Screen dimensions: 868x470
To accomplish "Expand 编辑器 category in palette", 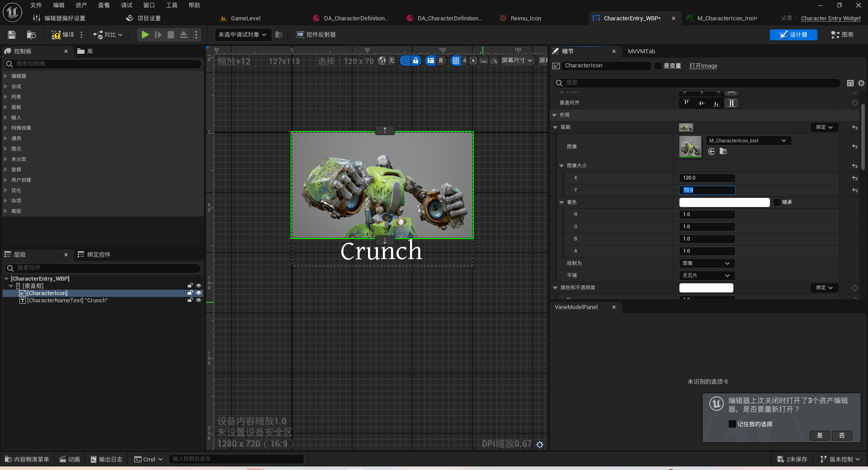I will 5,76.
